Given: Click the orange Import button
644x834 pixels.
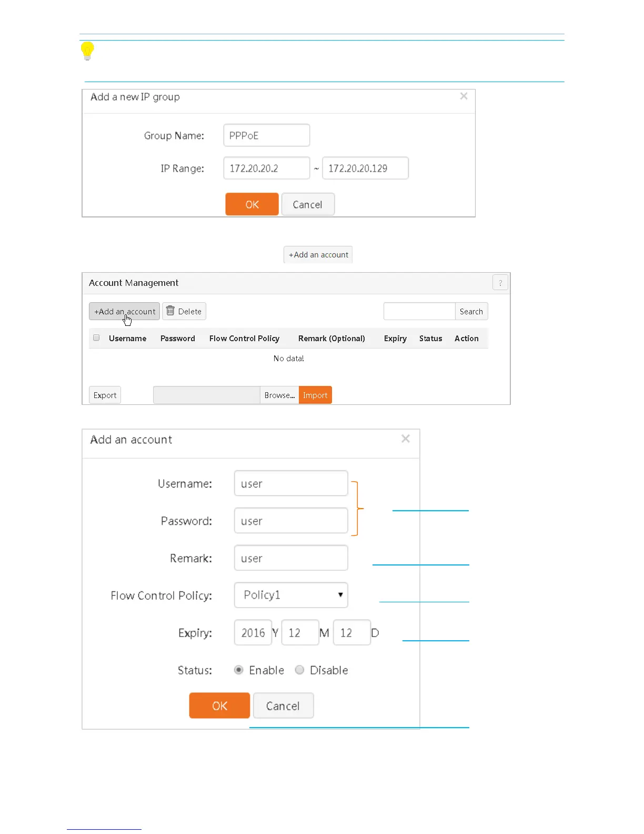Looking at the screenshot, I should [315, 395].
